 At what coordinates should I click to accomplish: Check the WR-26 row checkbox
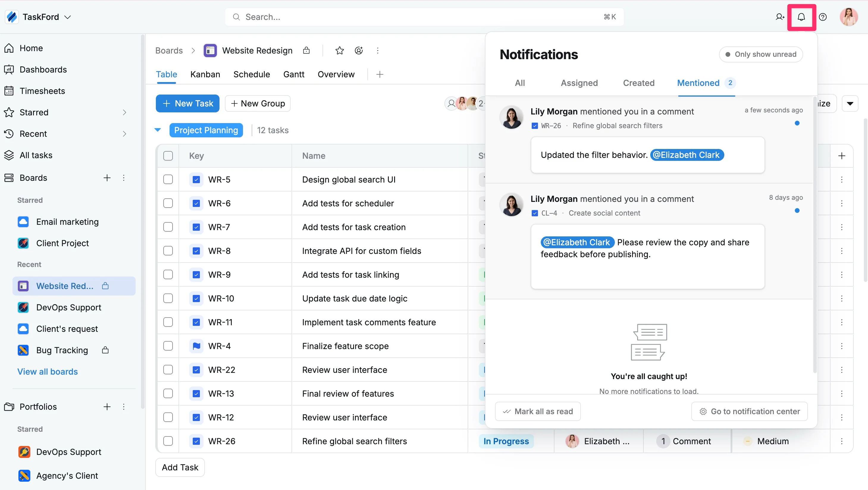[168, 441]
